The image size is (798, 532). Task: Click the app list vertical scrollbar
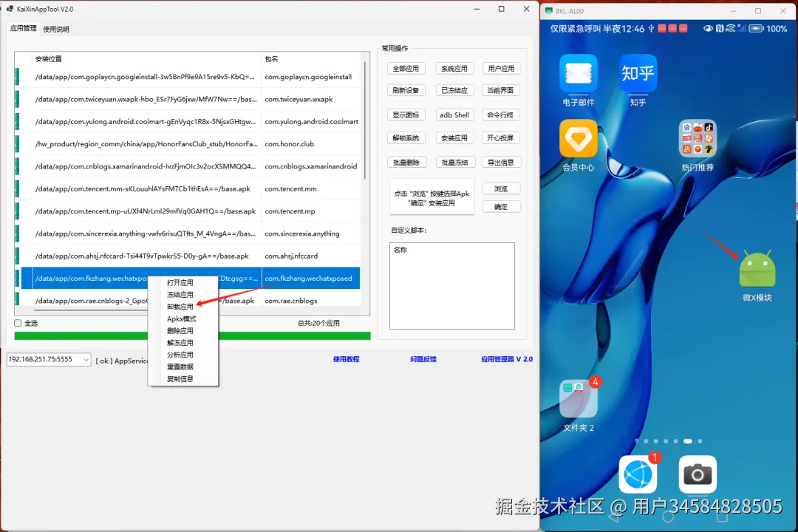click(x=365, y=120)
